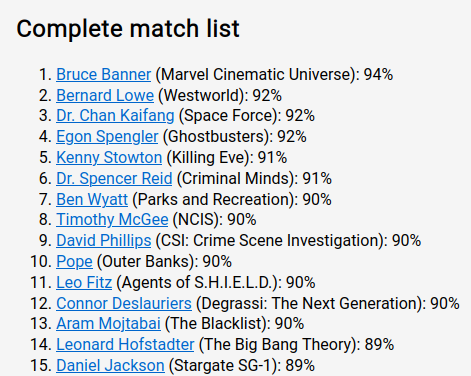Click the Leonard Hofstadter link
Viewport: 471px width, 376px height.
[125, 345]
